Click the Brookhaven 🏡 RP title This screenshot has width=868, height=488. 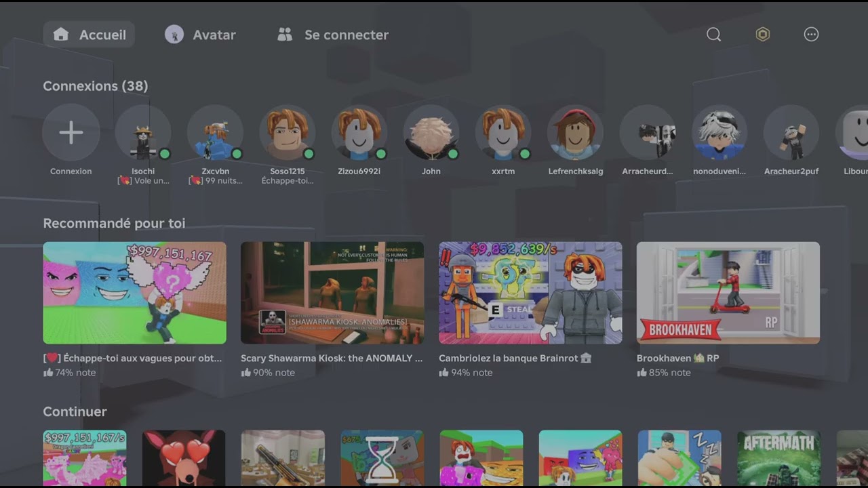tap(677, 358)
